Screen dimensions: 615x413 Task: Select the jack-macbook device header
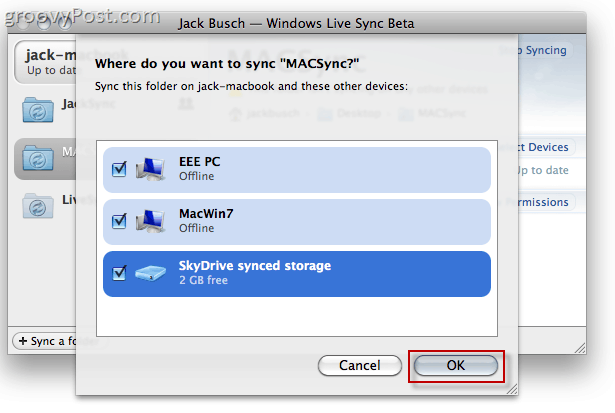(46, 62)
